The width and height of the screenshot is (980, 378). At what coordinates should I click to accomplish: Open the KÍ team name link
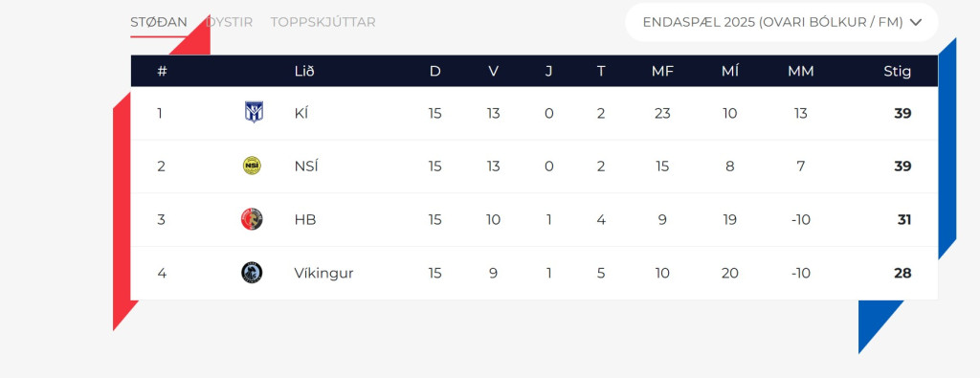point(301,113)
